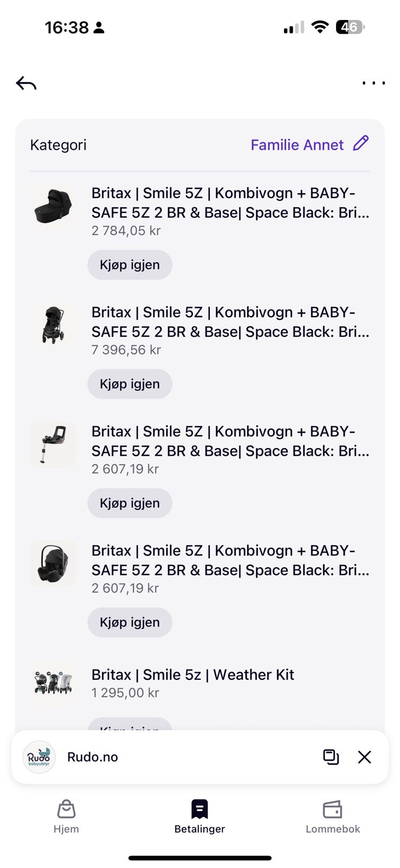The width and height of the screenshot is (400, 868).
Task: Tap the pencil edit category icon
Action: (x=361, y=144)
